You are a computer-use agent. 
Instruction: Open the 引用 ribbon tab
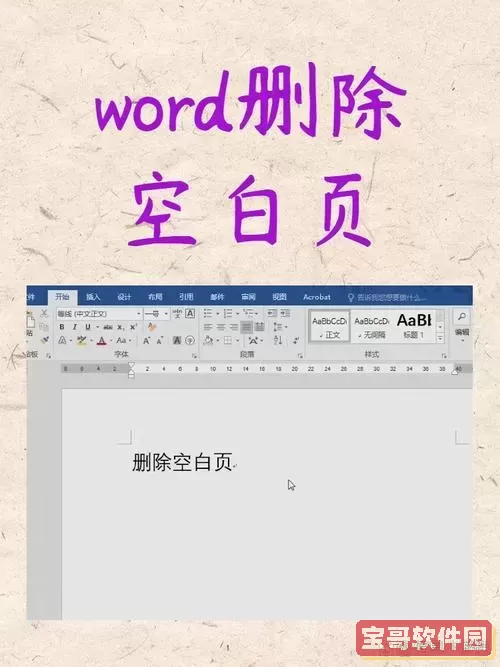coord(186,296)
